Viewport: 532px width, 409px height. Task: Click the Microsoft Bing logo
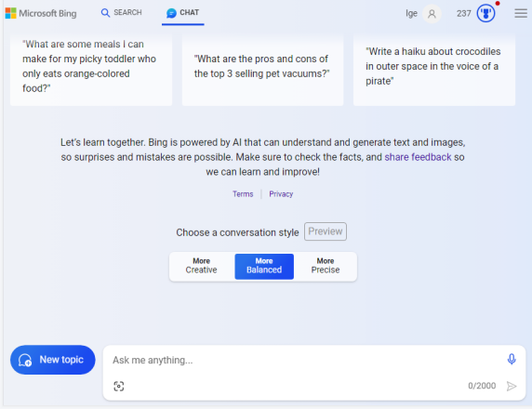[41, 13]
